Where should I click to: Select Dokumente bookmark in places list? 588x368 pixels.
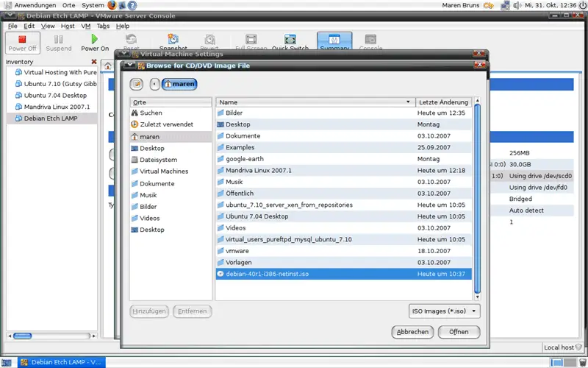[171, 183]
